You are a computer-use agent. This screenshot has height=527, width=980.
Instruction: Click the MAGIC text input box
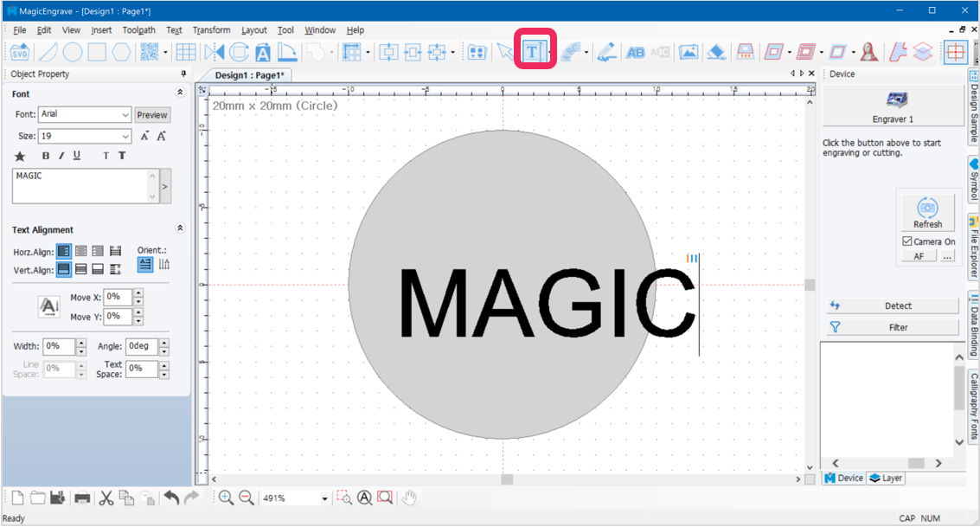point(85,186)
